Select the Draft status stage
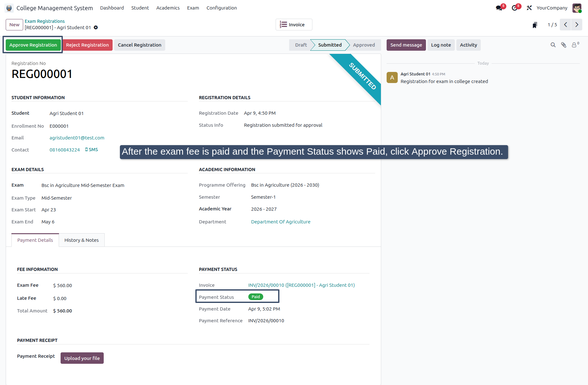The image size is (588, 385). 301,45
